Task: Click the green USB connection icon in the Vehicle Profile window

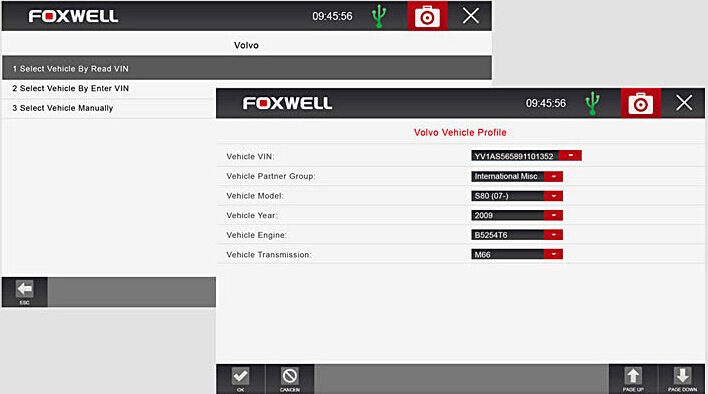Action: (592, 103)
